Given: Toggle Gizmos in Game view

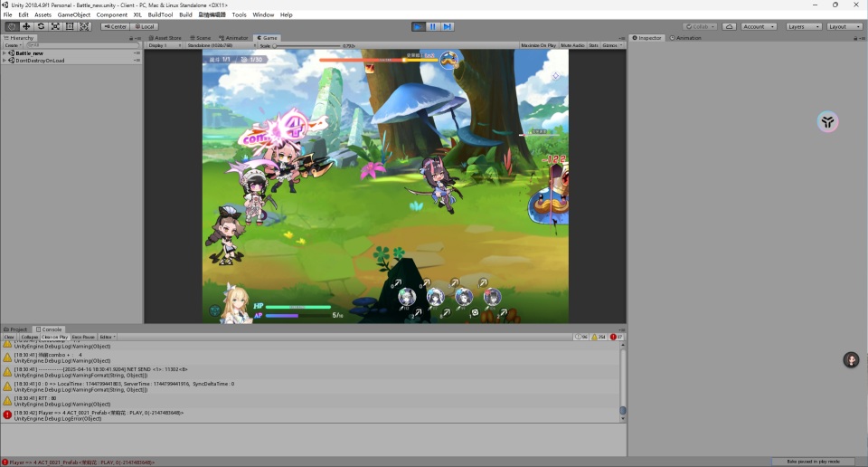Looking at the screenshot, I should click(x=609, y=45).
